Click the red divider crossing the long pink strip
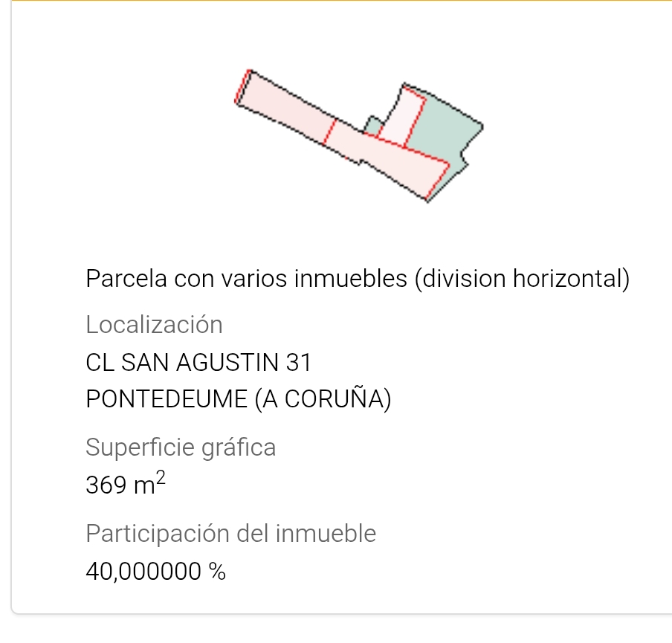 330,132
